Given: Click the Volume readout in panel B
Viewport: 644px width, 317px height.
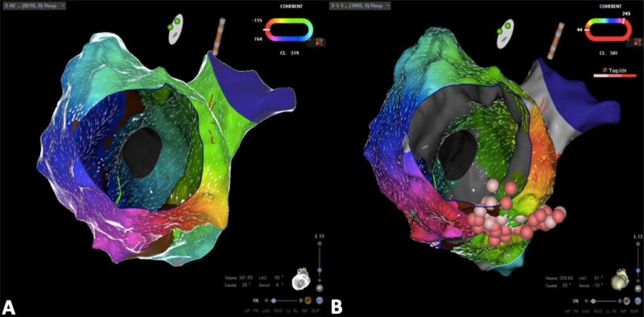Looking at the screenshot, I should [559, 279].
